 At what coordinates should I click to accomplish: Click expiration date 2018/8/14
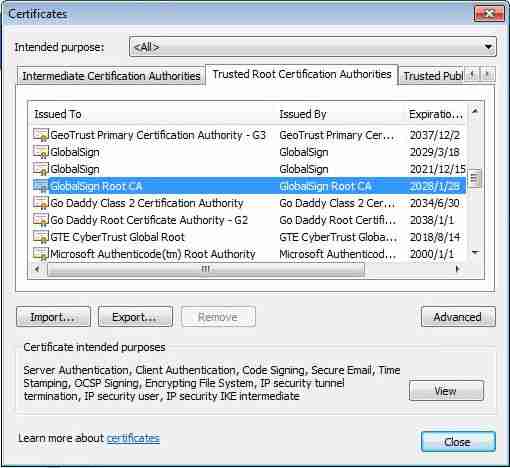[435, 237]
